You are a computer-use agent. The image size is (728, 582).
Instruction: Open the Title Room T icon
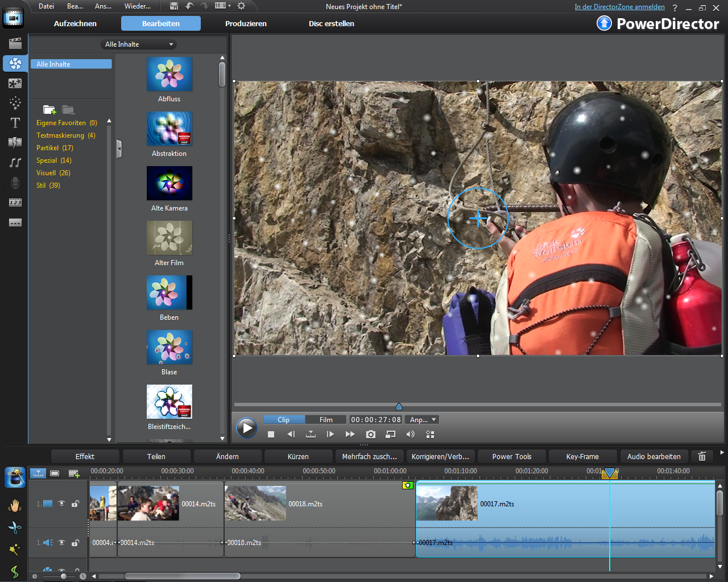pyautogui.click(x=15, y=123)
